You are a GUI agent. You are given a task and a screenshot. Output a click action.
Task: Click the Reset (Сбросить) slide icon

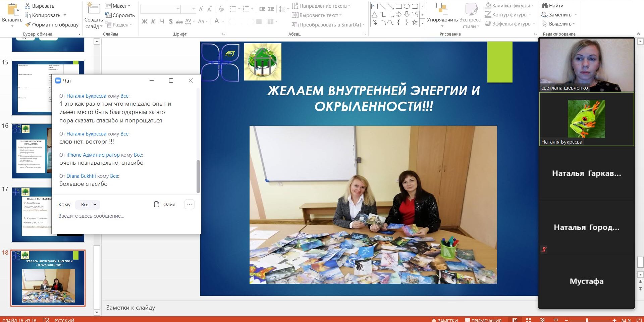pos(108,15)
